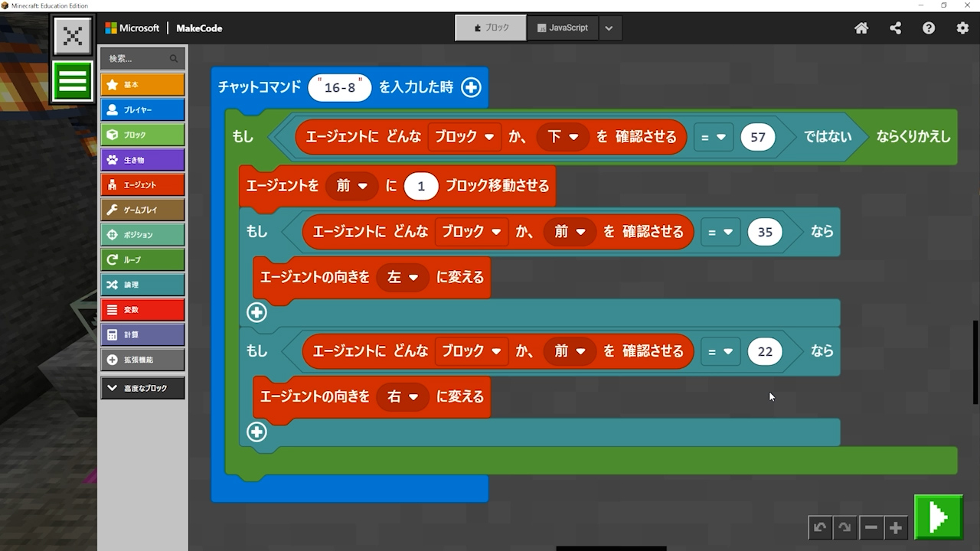Zoom in with the plus button

point(895,527)
